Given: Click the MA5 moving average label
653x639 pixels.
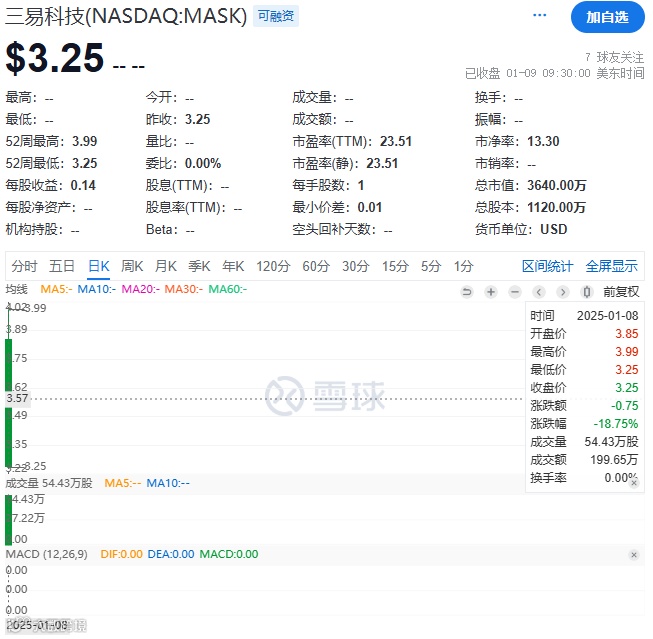Looking at the screenshot, I should pos(56,289).
